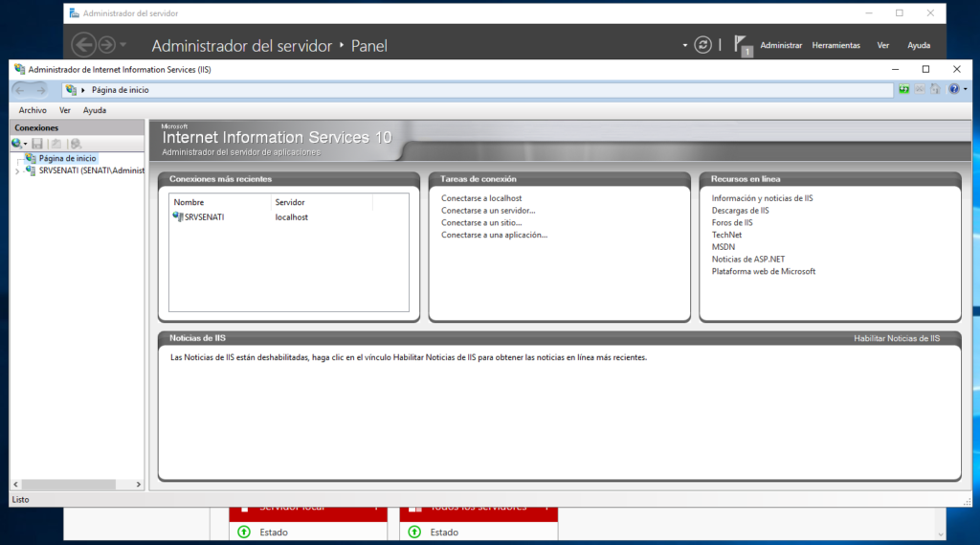The height and width of the screenshot is (545, 980).
Task: Click the IIS Manager title bar app icon
Action: [19, 70]
